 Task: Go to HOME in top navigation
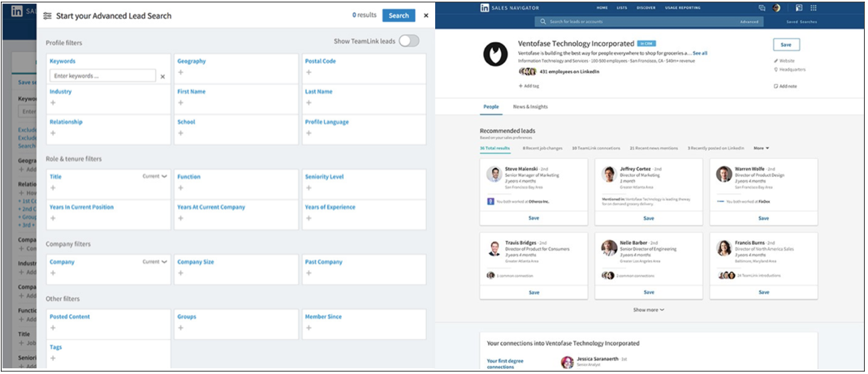coord(602,8)
